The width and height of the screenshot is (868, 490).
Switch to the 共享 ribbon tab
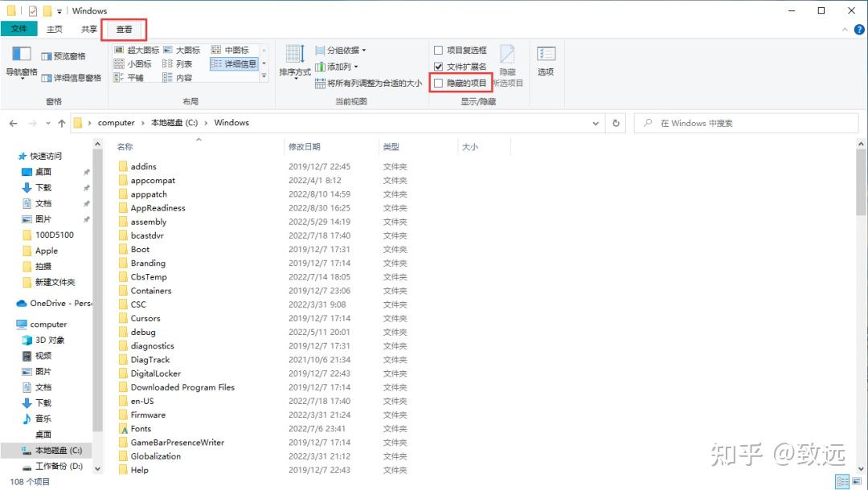point(88,27)
